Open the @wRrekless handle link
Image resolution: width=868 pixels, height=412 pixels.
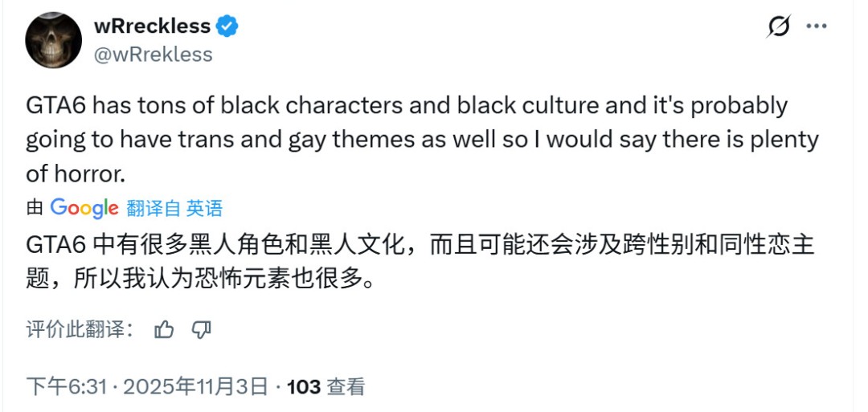pyautogui.click(x=154, y=54)
